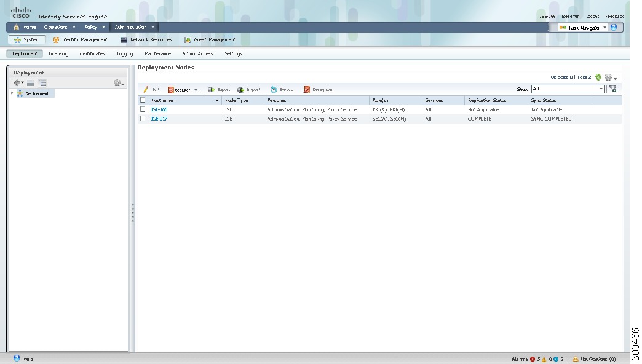642x364 pixels.
Task: Sort by Sync Status column header
Action: click(560, 100)
